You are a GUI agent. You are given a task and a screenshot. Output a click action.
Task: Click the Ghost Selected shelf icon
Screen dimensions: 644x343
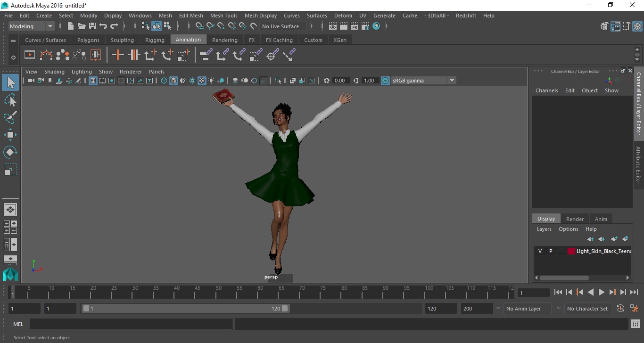pyautogui.click(x=63, y=55)
